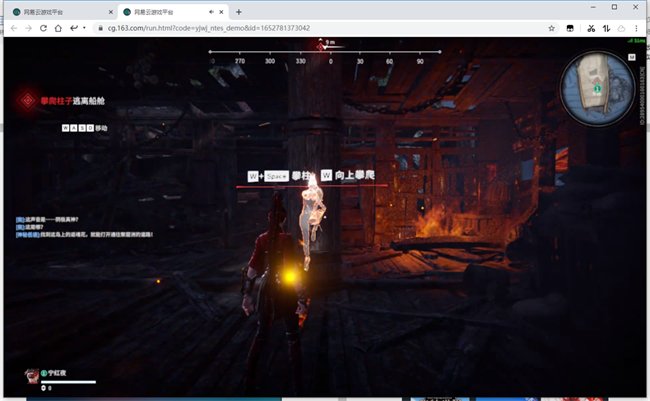Screen dimensions: 650x401
Task: Click the browser forward arrow
Action: 28,28
